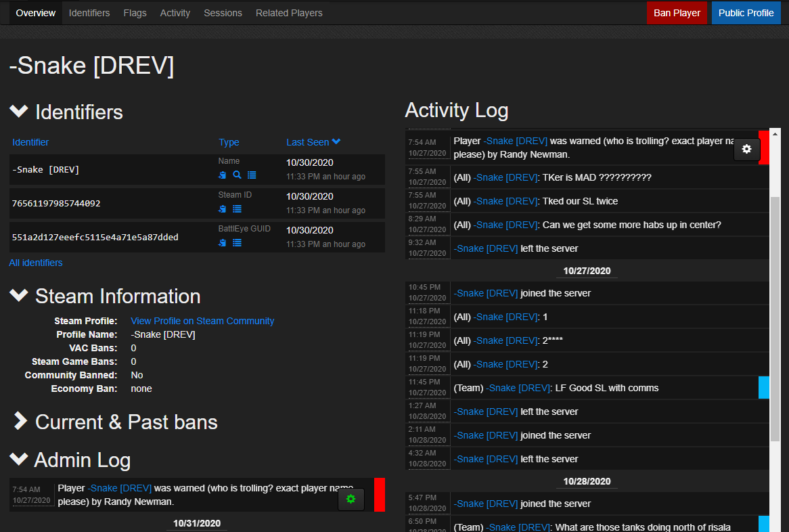Open the list icon on the Steam ID row
This screenshot has width=789, height=532.
237,209
